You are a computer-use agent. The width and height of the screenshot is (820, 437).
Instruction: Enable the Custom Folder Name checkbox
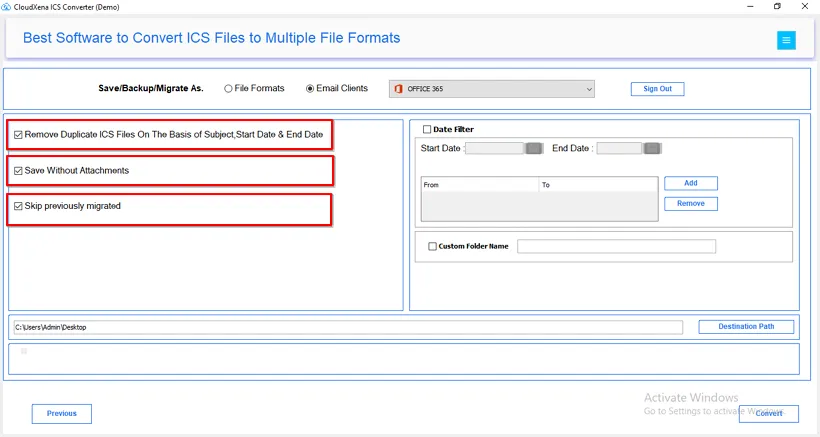point(432,246)
